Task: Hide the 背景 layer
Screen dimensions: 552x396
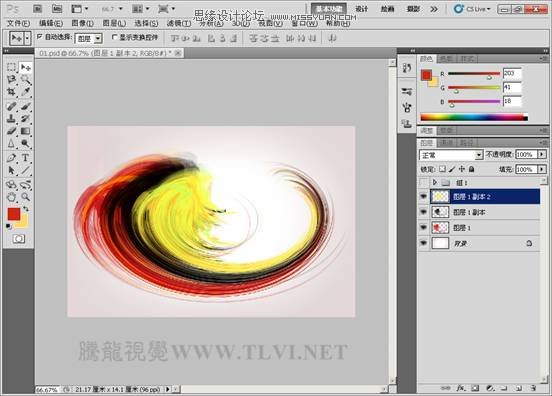Action: (x=424, y=243)
